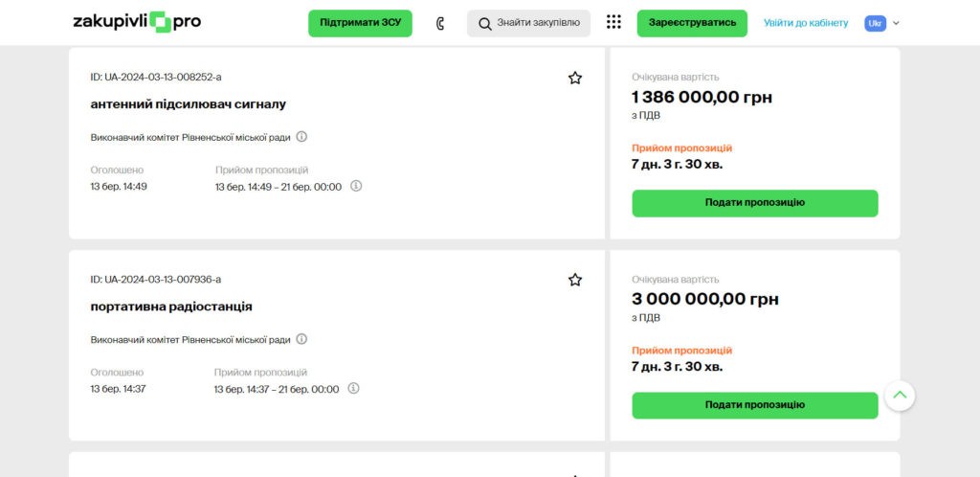Click Підтримати ЗСУ button
The width and height of the screenshot is (980, 477).
coord(360,23)
